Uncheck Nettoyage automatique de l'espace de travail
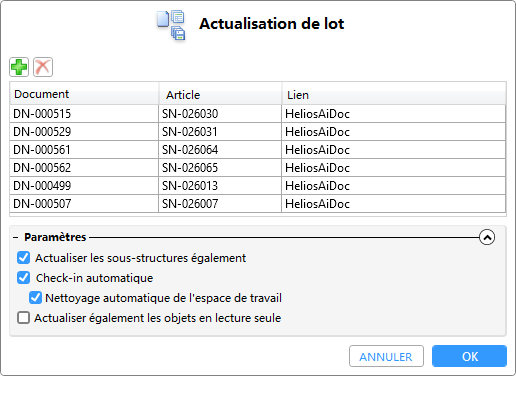The image size is (516, 408). pyautogui.click(x=35, y=298)
